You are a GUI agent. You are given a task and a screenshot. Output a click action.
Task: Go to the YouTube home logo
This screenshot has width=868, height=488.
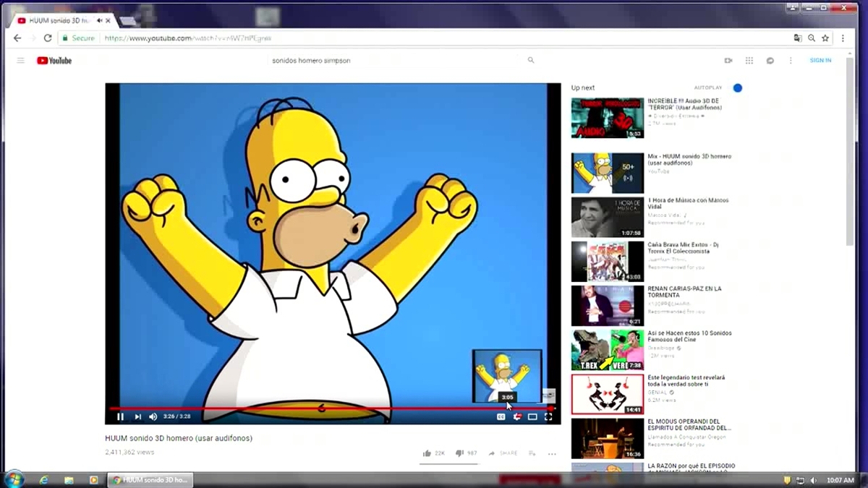tap(54, 61)
